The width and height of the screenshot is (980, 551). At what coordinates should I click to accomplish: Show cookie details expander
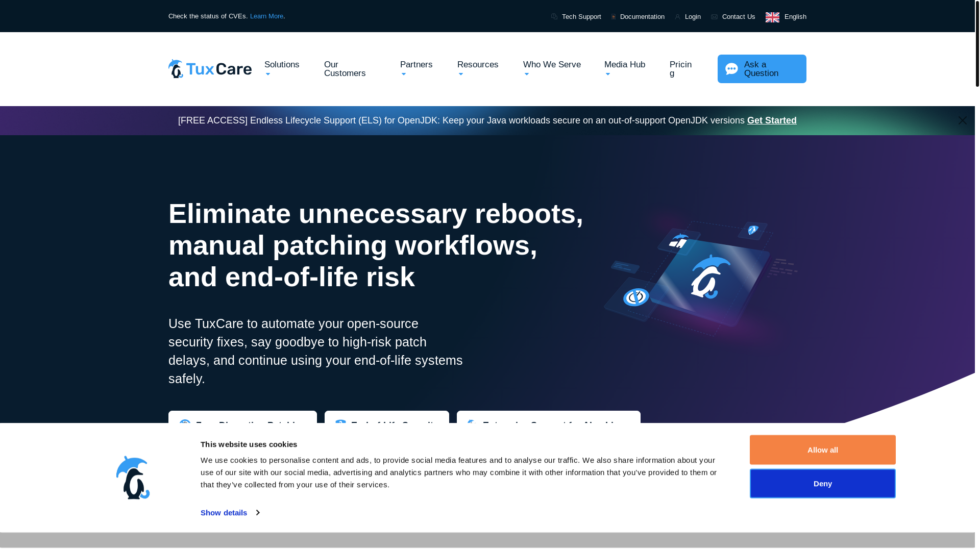pyautogui.click(x=230, y=513)
